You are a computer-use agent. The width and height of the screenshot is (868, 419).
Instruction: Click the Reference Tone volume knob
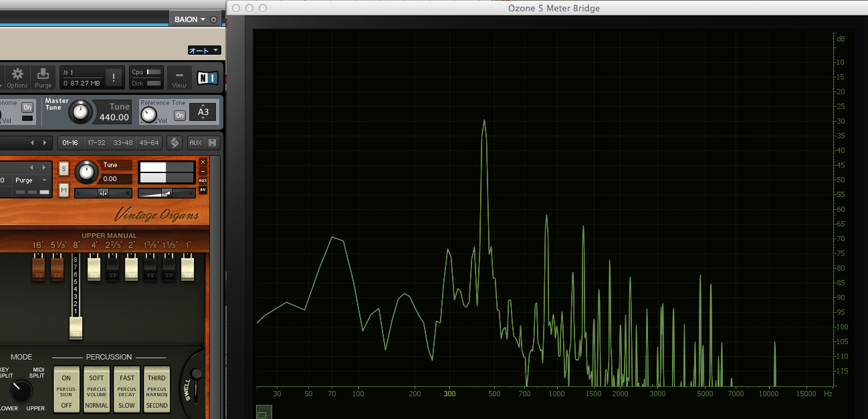click(x=148, y=115)
